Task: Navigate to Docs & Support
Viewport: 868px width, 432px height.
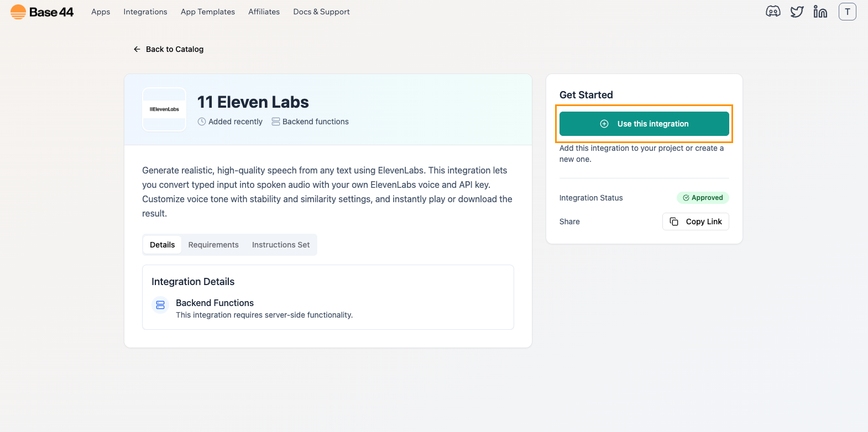Action: coord(321,12)
